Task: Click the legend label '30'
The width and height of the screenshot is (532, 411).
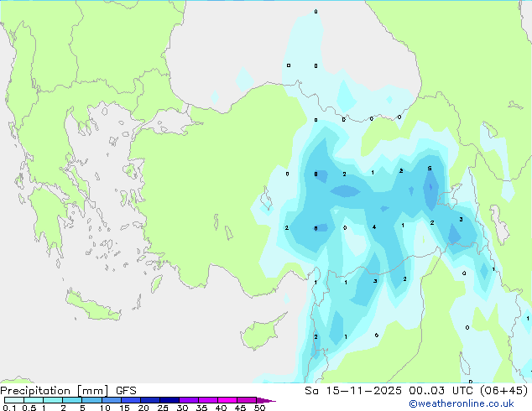Action: click(x=183, y=408)
